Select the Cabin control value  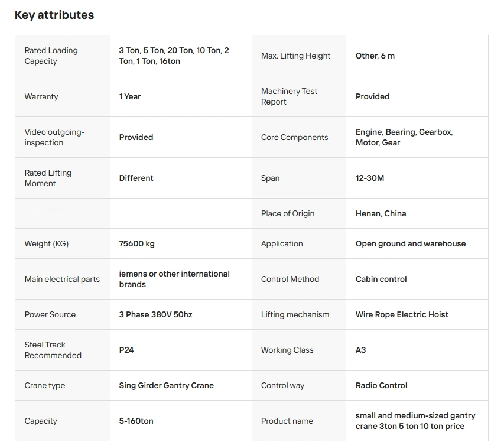click(x=381, y=279)
